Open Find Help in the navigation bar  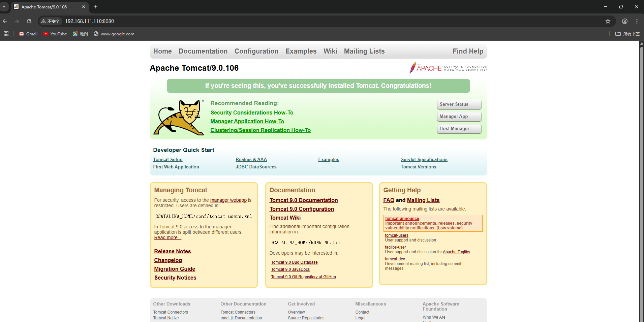pos(468,51)
